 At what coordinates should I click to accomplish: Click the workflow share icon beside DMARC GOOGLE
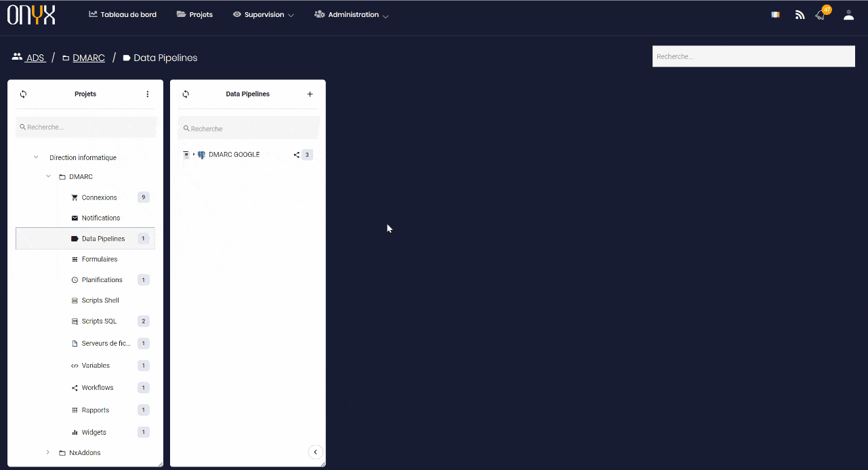297,155
